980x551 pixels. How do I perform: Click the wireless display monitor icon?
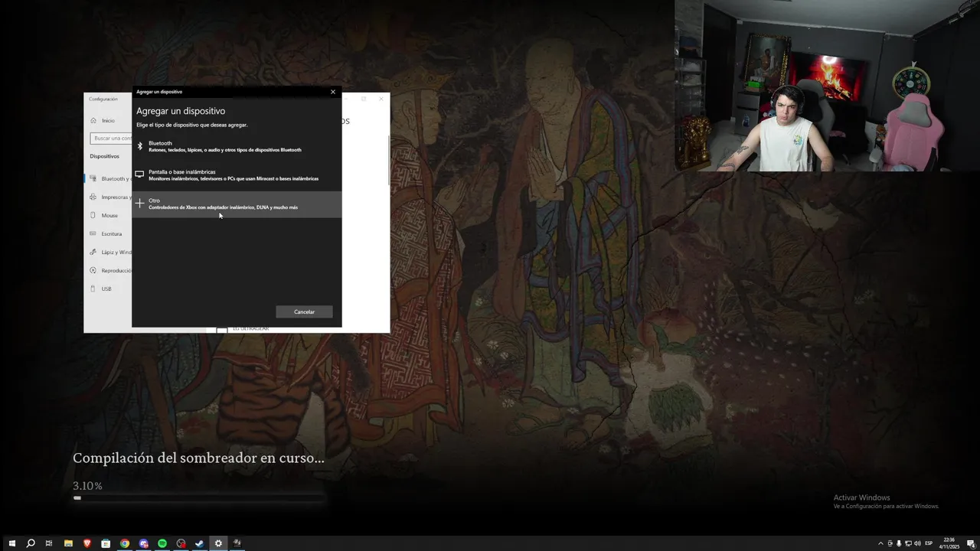tap(139, 174)
